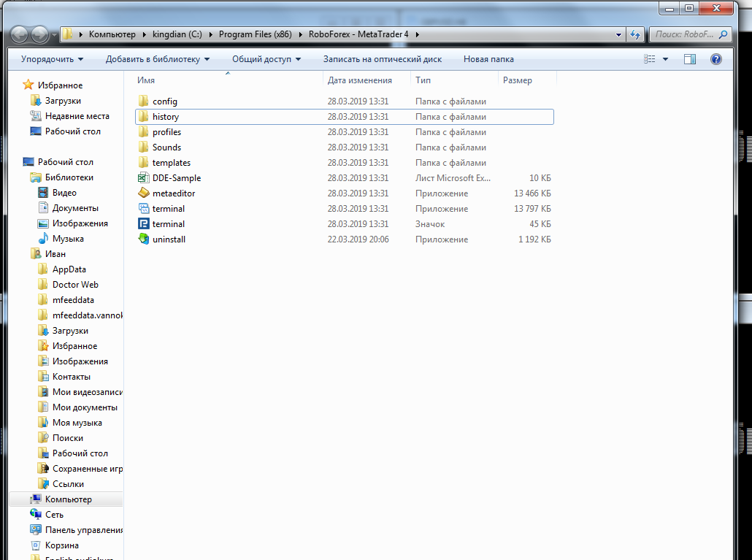This screenshot has width=752, height=560.
Task: Open the Иван user folder
Action: [55, 254]
